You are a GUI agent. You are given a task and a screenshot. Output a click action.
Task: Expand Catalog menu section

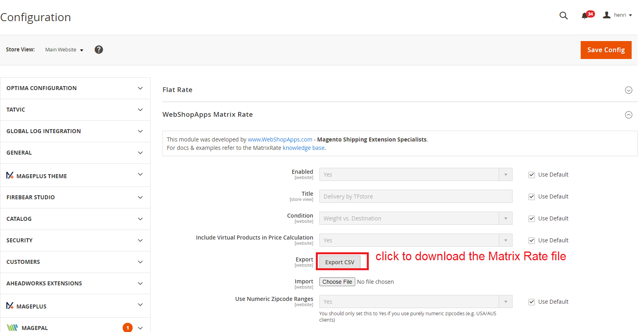coord(75,219)
